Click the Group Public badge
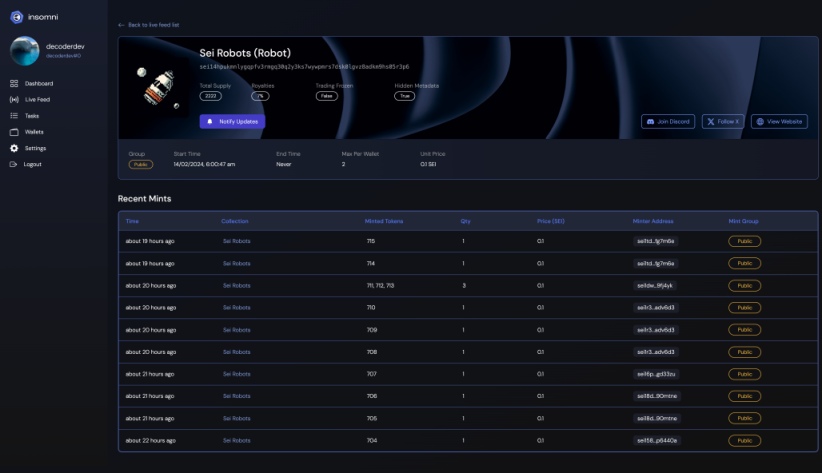822x473 pixels. (x=140, y=165)
